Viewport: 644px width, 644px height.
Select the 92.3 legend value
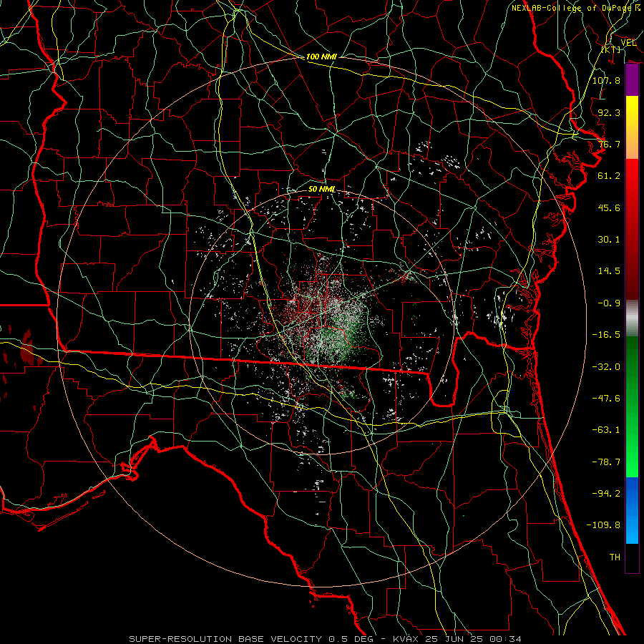point(609,112)
